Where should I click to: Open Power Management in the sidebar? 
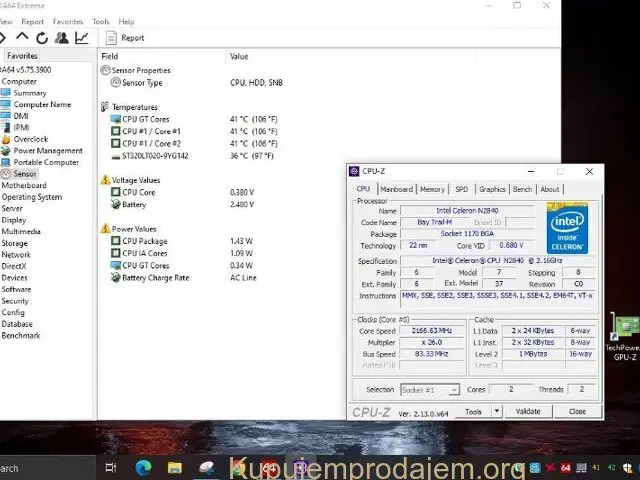click(x=47, y=151)
